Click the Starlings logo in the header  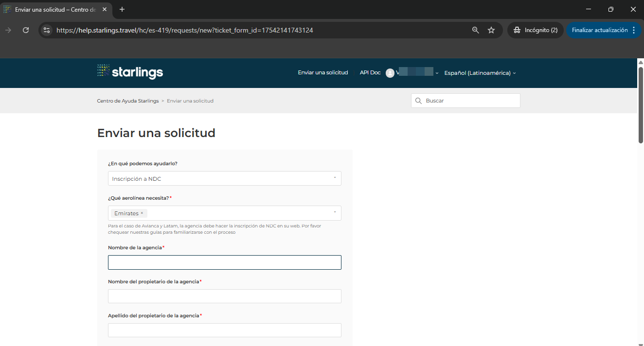(x=130, y=71)
